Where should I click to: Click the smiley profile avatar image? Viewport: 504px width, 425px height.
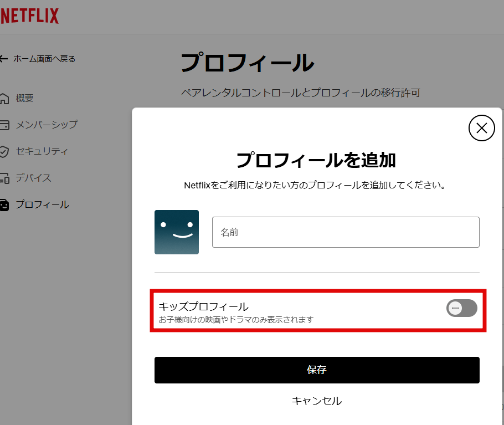[177, 232]
